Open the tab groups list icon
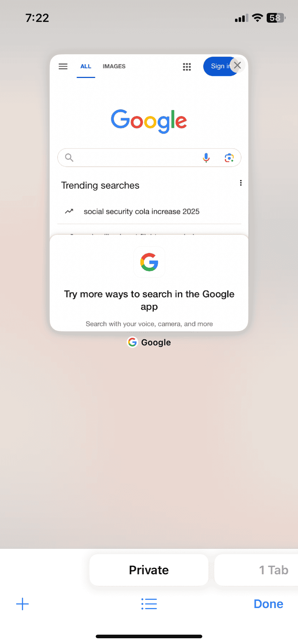 click(x=149, y=604)
